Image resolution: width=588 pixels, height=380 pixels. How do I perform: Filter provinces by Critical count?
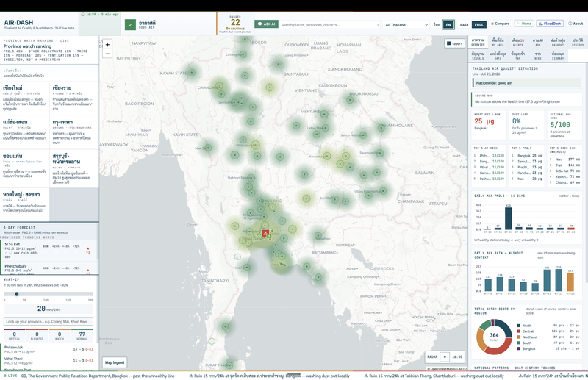tap(14, 335)
